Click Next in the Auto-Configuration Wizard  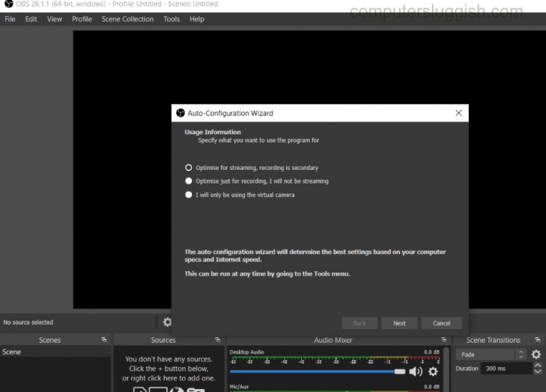(399, 323)
